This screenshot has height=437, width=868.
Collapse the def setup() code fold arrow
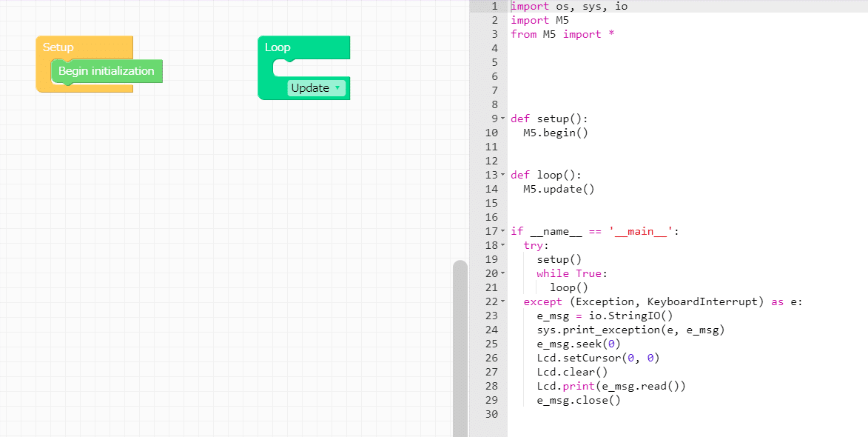(x=502, y=119)
